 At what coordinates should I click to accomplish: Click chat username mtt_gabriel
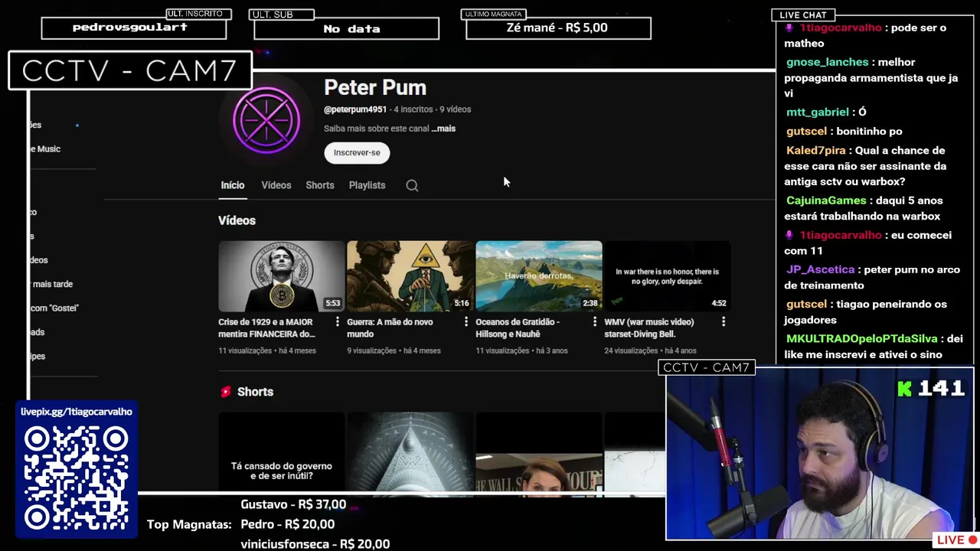[x=817, y=112]
